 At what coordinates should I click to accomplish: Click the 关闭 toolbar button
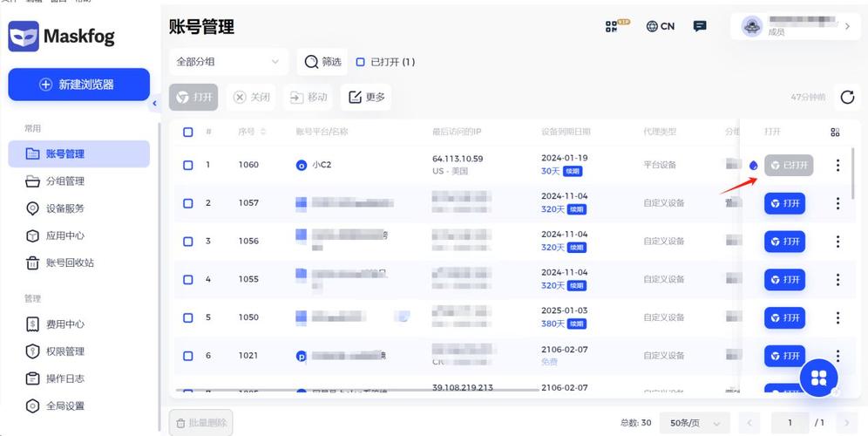[251, 98]
